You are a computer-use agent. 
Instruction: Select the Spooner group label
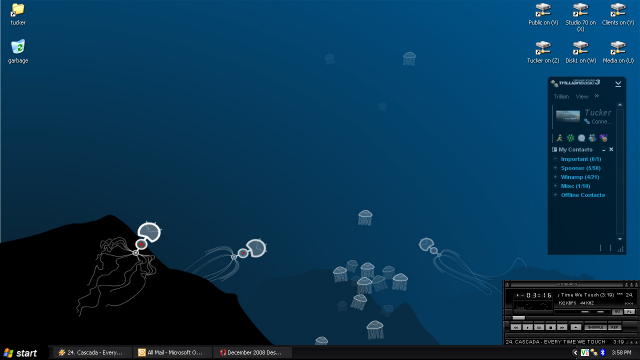(x=580, y=168)
